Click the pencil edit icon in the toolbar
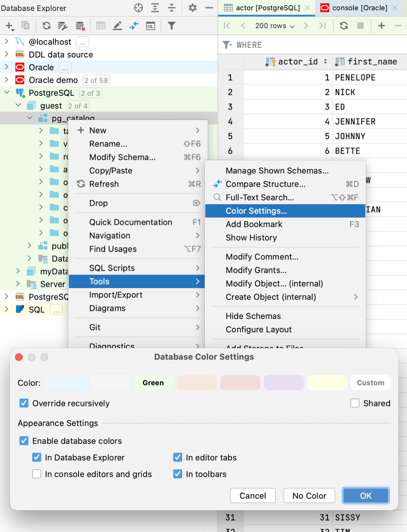Image resolution: width=407 pixels, height=532 pixels. click(x=117, y=26)
